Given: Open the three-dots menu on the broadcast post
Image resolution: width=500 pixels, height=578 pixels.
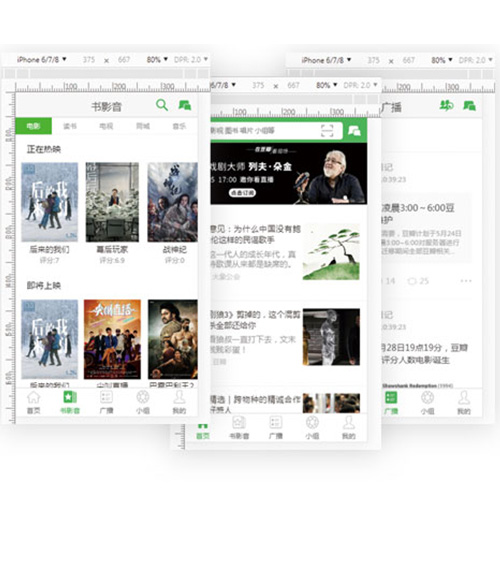Looking at the screenshot, I should click(466, 281).
